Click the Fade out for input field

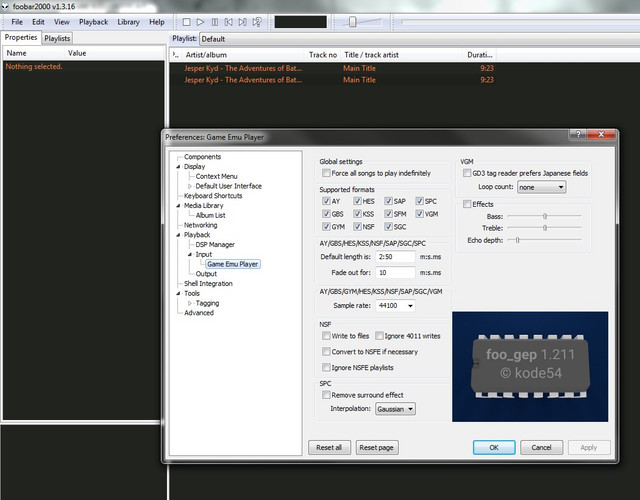pyautogui.click(x=395, y=272)
